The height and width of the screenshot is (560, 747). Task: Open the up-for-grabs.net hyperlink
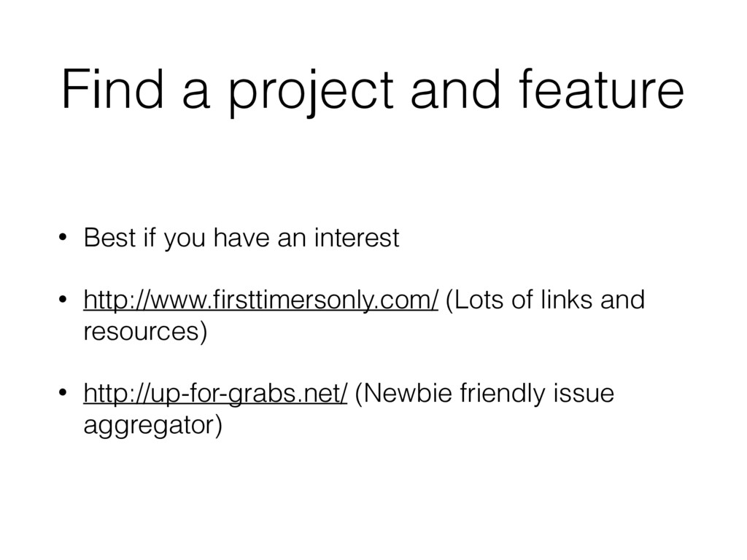215,394
